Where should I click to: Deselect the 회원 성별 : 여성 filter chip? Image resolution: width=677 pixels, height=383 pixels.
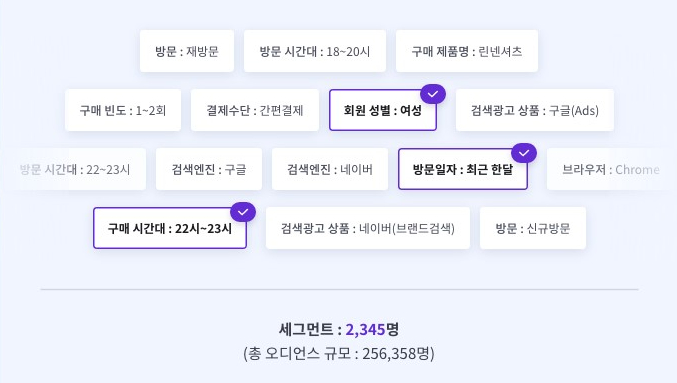(x=383, y=110)
